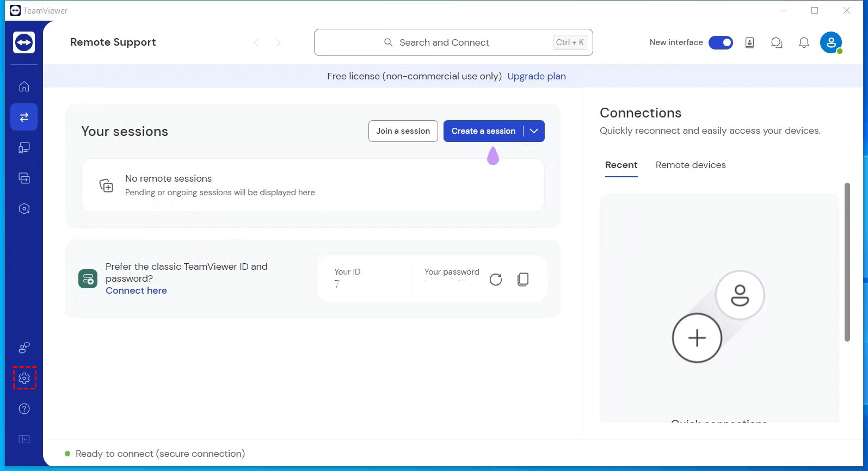
Task: Refresh the password with the regenerate icon
Action: pos(495,280)
